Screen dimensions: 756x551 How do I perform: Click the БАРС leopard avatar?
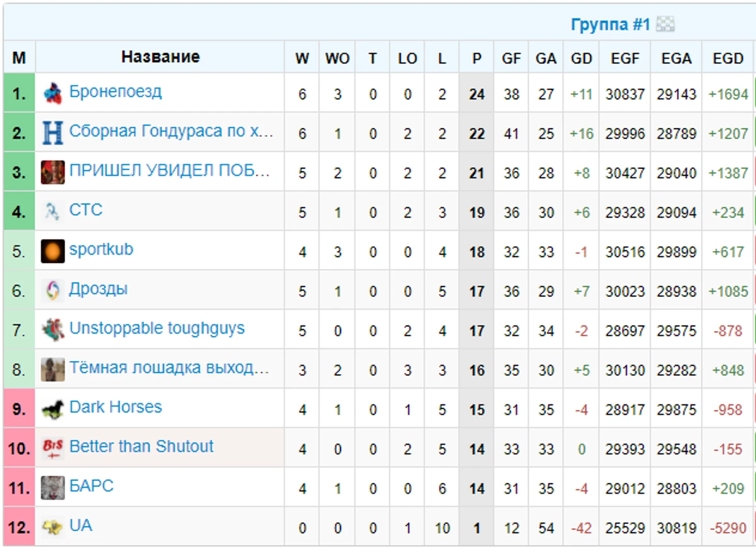pyautogui.click(x=52, y=488)
